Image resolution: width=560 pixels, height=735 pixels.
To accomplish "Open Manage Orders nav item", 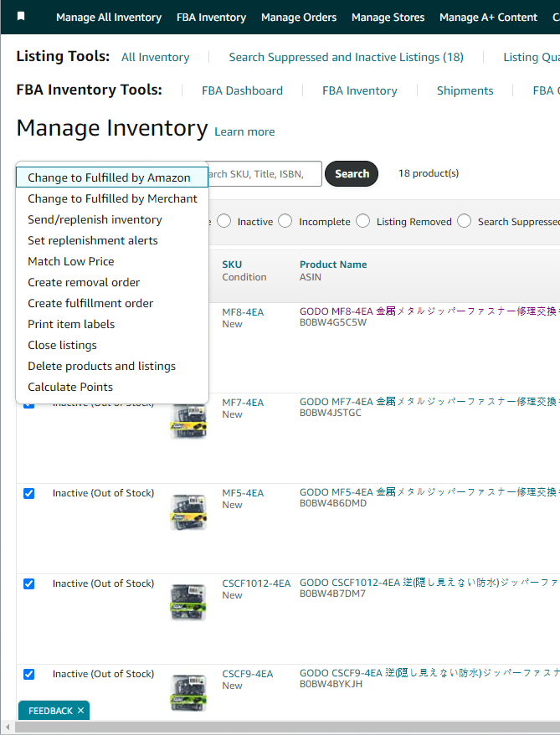I will 299,18.
